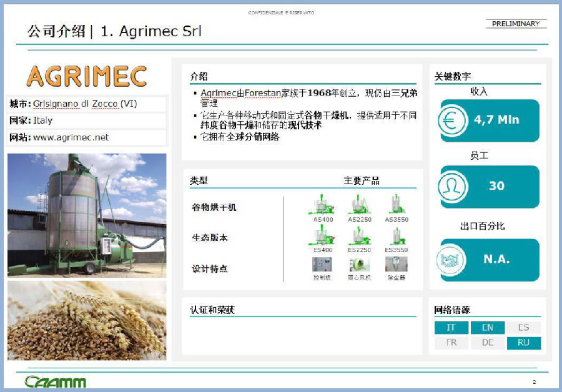Click the 控制板 control panel image
This screenshot has width=562, height=392.
(x=322, y=265)
